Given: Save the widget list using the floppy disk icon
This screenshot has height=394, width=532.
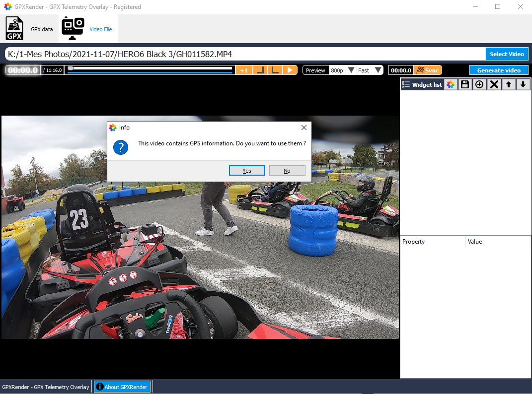Looking at the screenshot, I should pyautogui.click(x=465, y=84).
